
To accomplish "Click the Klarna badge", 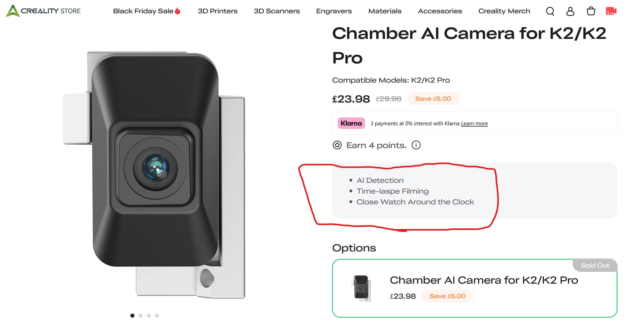I will 351,123.
